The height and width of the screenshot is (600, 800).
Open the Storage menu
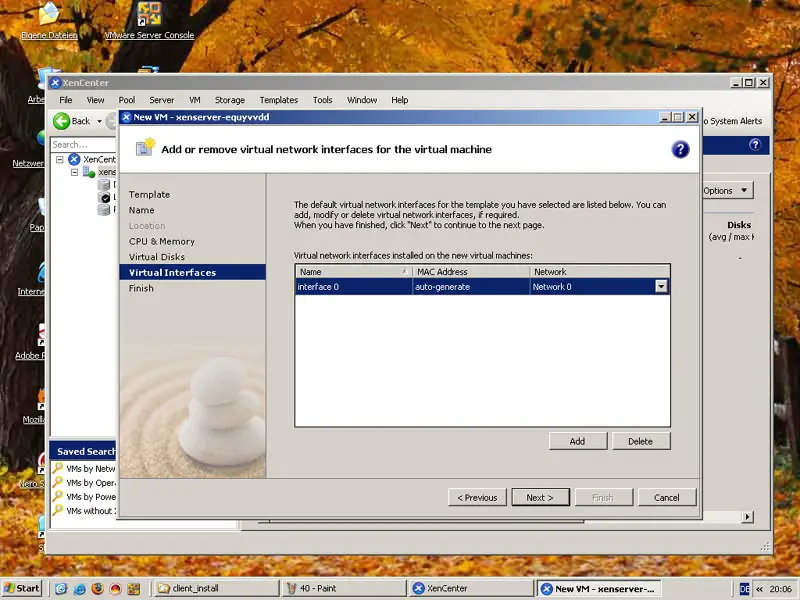[230, 100]
